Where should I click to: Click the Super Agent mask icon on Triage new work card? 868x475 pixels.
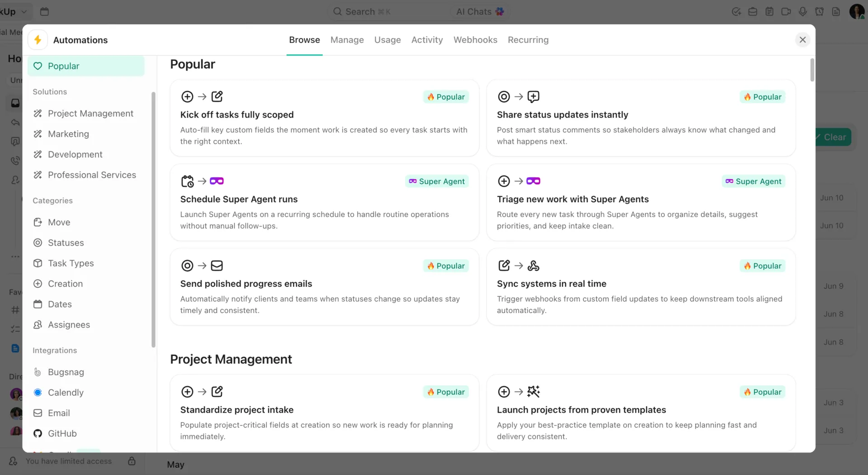(533, 181)
